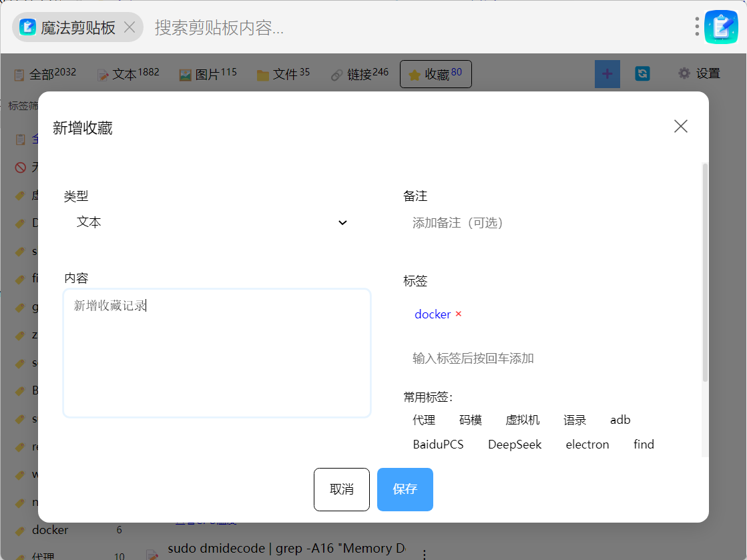Add the common tag BaiduPCS
This screenshot has width=747, height=560.
(x=438, y=445)
